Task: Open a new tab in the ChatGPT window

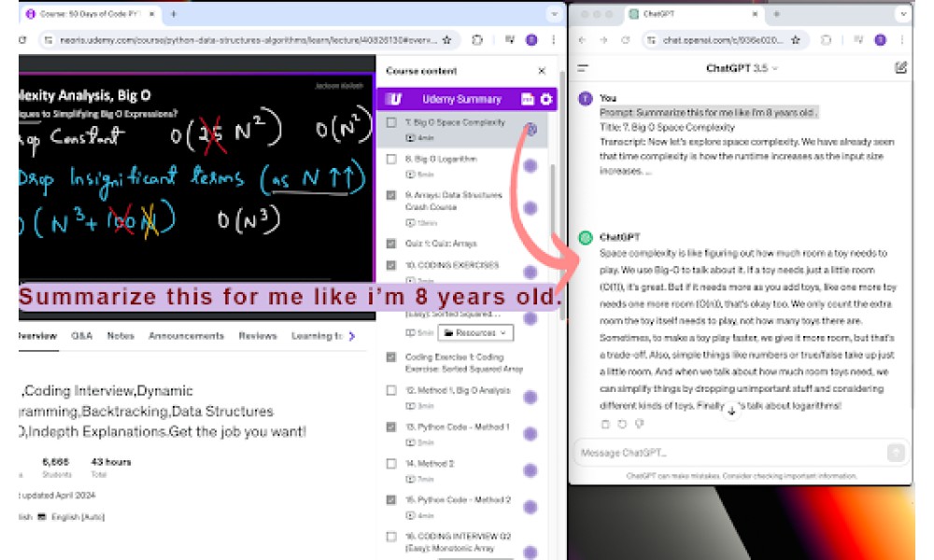Action: [x=777, y=14]
